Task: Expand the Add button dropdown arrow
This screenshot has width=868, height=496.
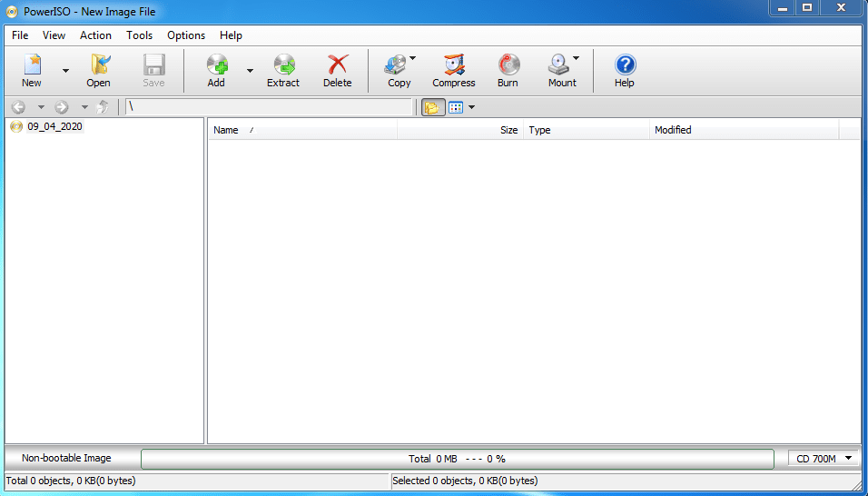Action: click(250, 71)
